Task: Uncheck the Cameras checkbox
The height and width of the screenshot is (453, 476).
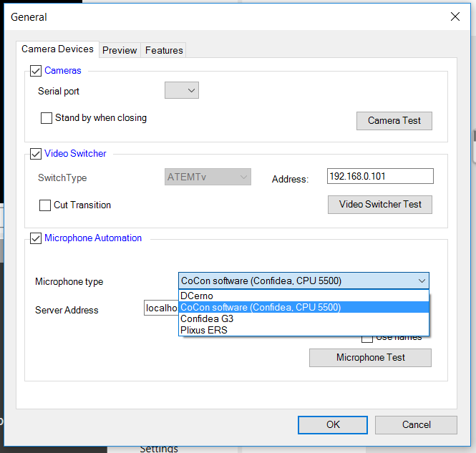Action: pyautogui.click(x=36, y=71)
